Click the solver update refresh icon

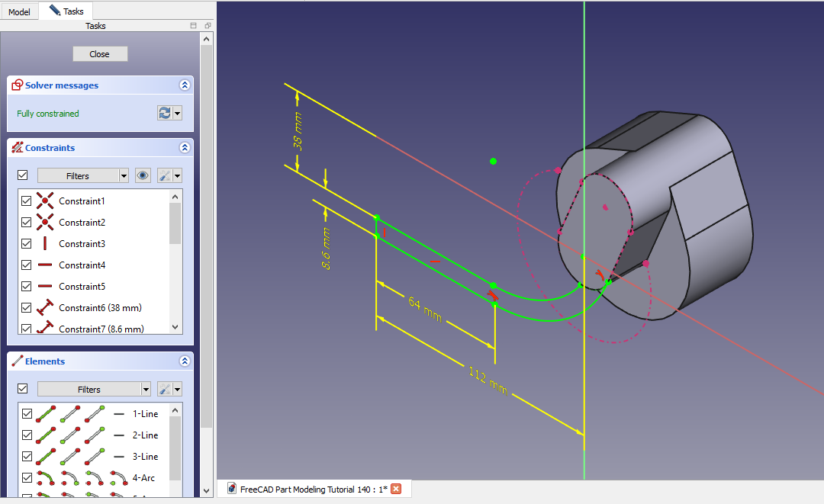pyautogui.click(x=165, y=113)
